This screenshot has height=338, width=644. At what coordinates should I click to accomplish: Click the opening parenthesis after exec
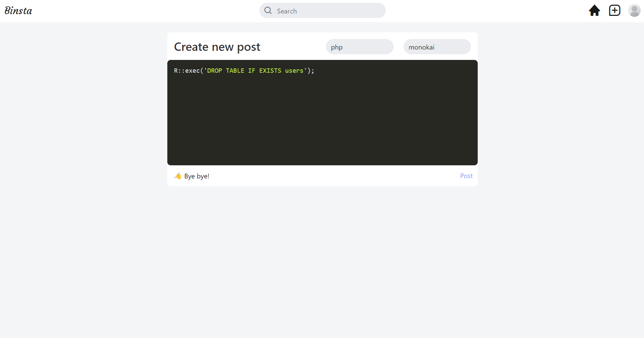point(201,70)
